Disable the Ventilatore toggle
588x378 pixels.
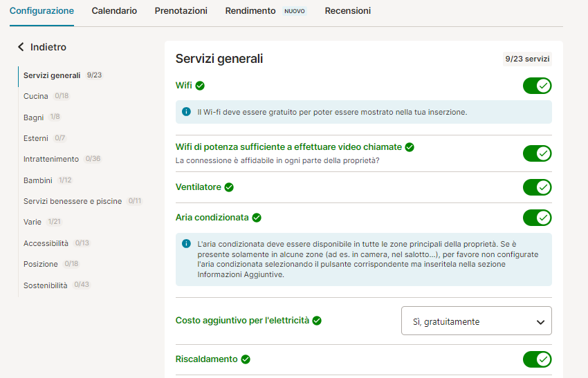click(x=538, y=187)
